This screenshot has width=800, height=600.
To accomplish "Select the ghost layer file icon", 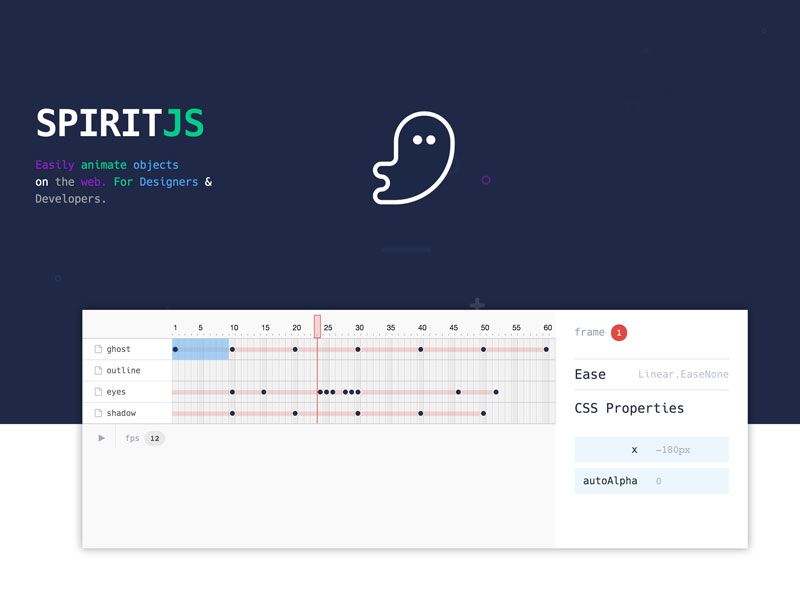I will point(98,349).
